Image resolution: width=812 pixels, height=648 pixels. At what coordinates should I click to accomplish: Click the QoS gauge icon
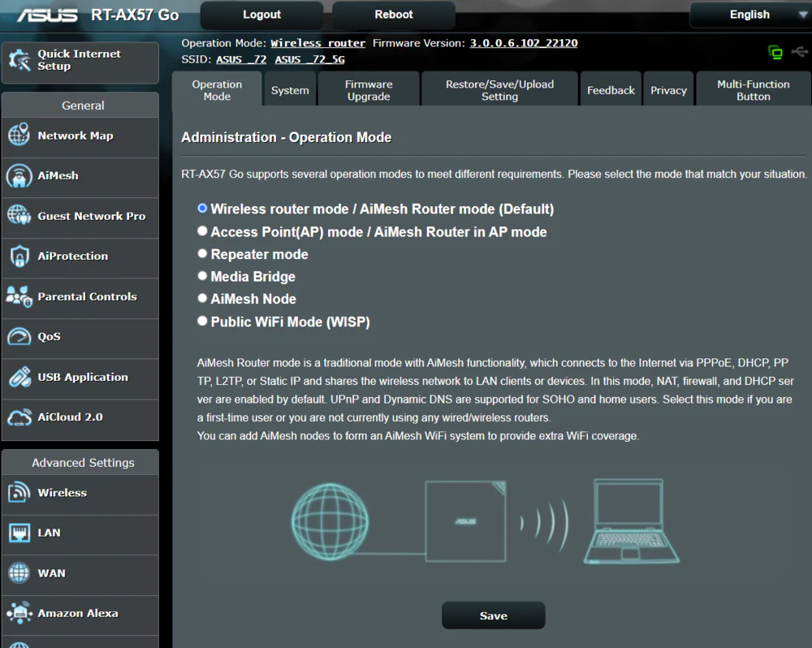pos(19,336)
